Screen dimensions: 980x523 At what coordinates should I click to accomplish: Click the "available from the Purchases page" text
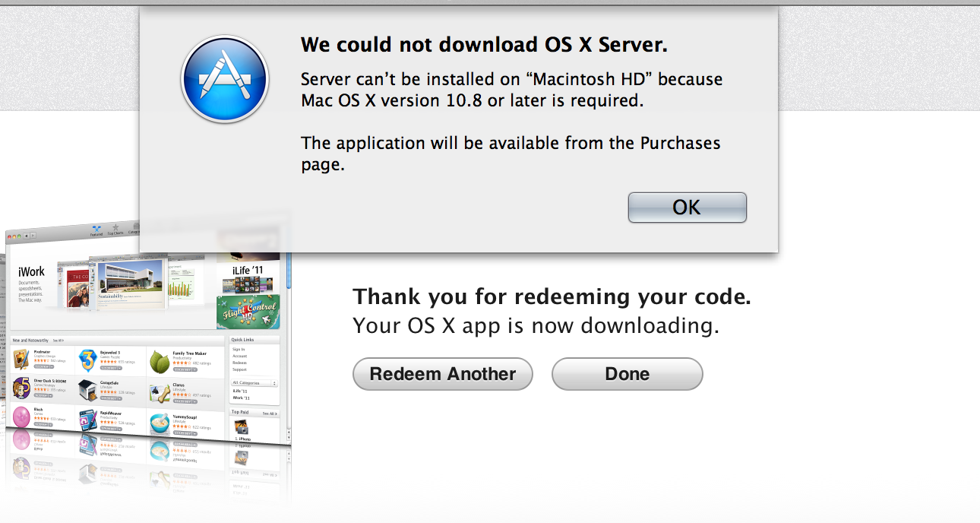[x=511, y=153]
